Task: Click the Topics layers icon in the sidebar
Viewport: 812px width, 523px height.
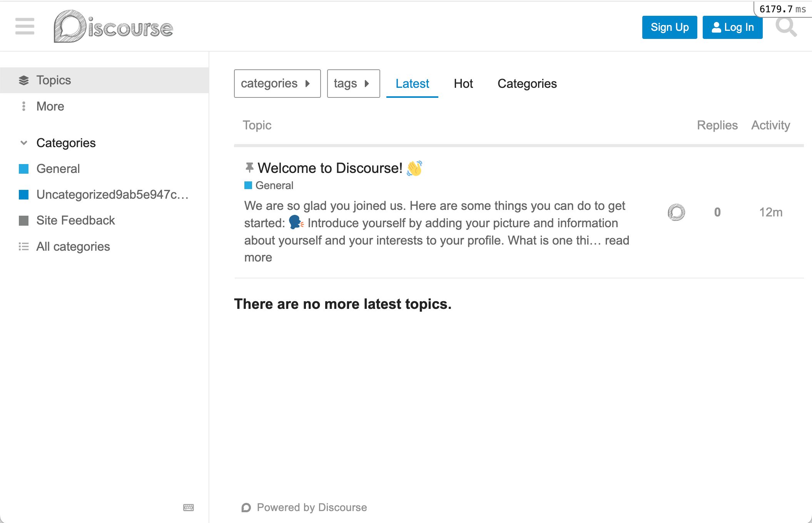Action: tap(24, 80)
